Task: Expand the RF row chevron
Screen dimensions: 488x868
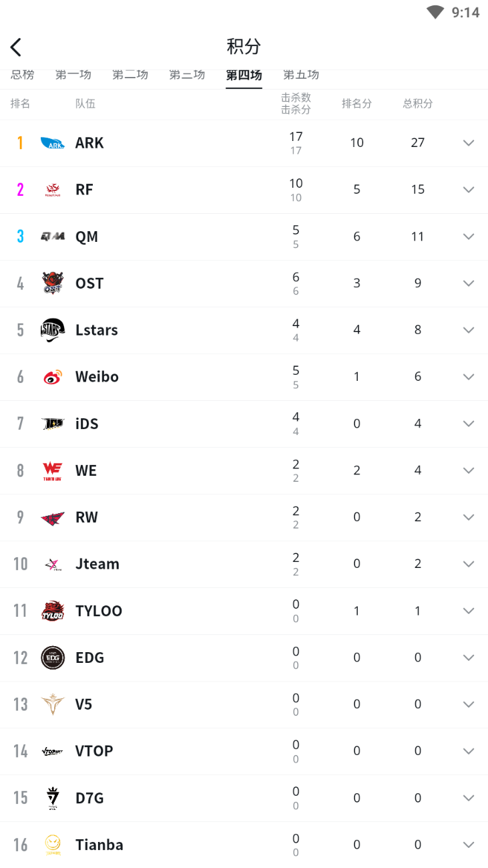Action: (x=469, y=190)
